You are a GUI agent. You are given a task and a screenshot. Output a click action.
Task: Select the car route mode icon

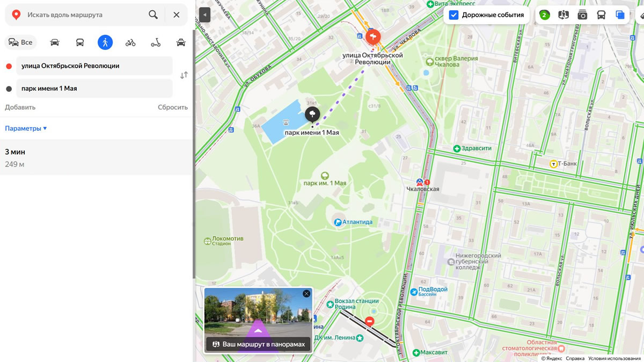pos(55,42)
